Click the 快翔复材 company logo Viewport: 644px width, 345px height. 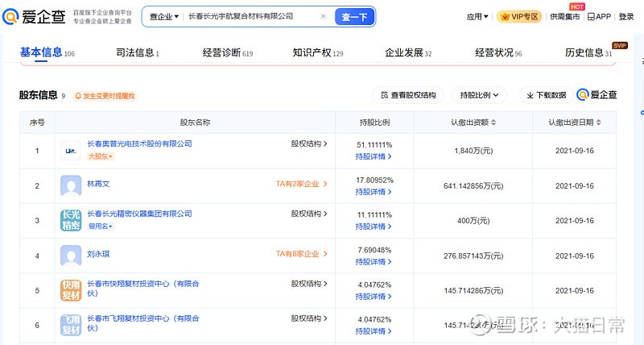[72, 290]
